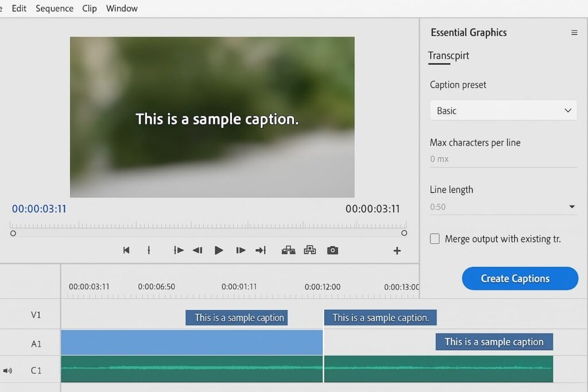Open the Sequence menu
Image resolution: width=588 pixels, height=392 pixels.
(55, 9)
